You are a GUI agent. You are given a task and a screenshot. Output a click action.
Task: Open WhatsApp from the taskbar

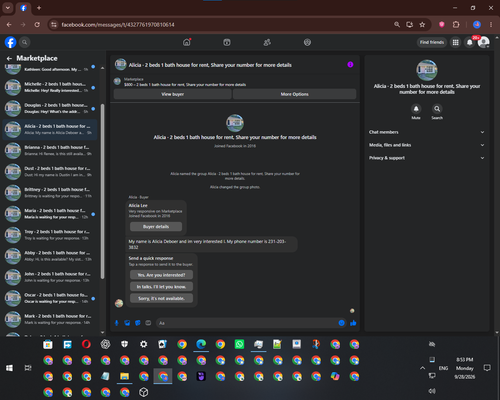point(239,344)
